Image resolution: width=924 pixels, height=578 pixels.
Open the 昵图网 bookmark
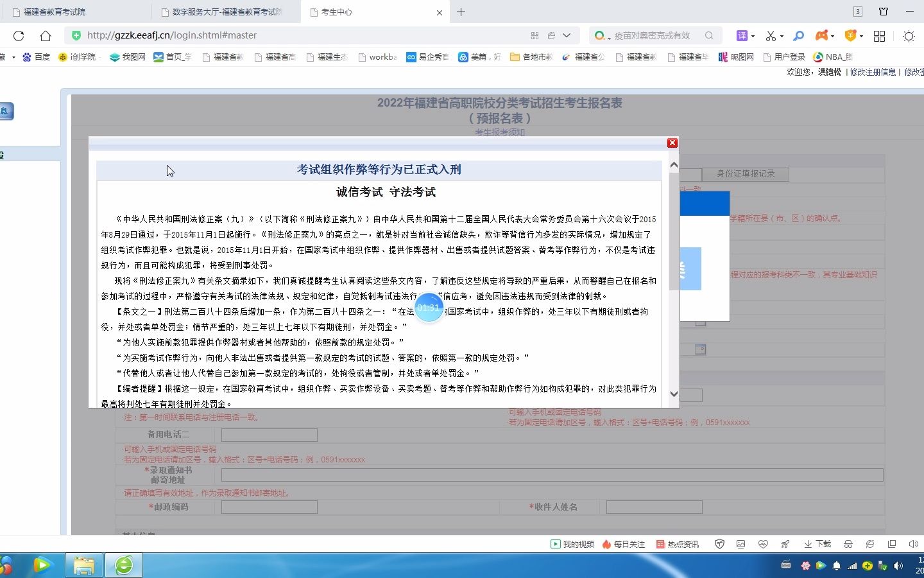tap(736, 57)
